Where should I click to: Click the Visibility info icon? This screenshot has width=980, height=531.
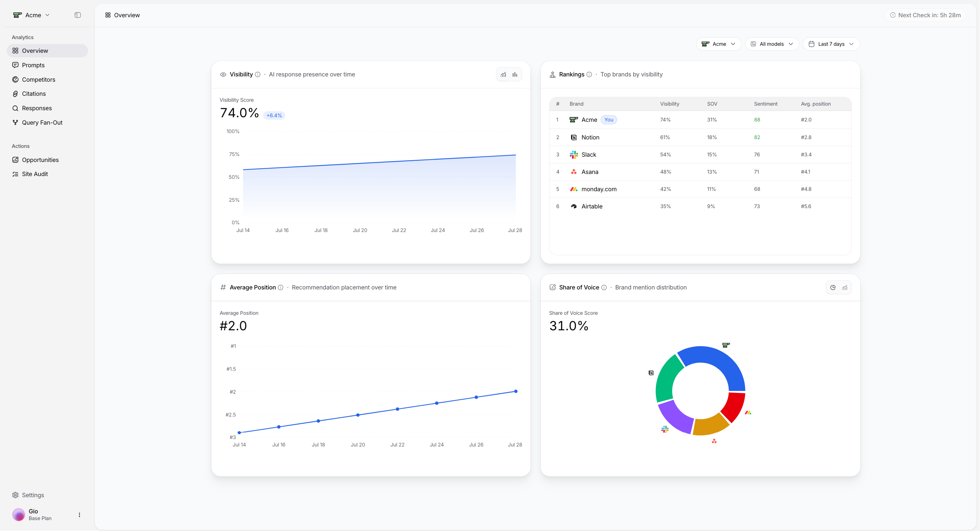click(258, 75)
